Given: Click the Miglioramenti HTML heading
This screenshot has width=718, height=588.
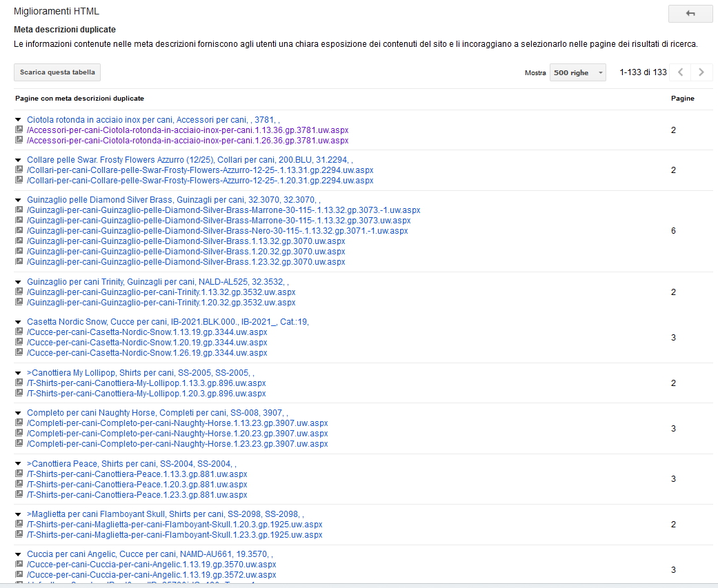Looking at the screenshot, I should (x=57, y=12).
